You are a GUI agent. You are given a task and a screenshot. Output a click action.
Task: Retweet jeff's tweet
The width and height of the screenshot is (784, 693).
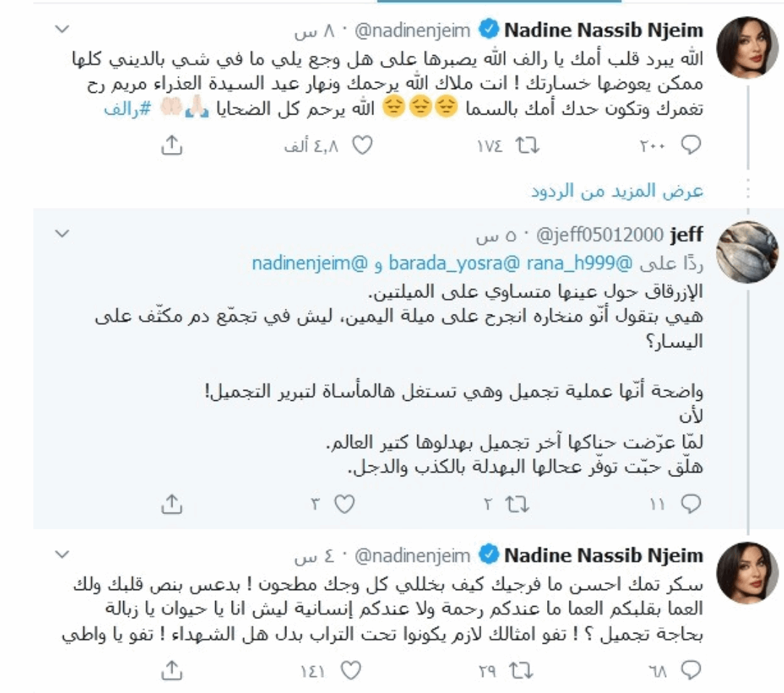tap(517, 504)
